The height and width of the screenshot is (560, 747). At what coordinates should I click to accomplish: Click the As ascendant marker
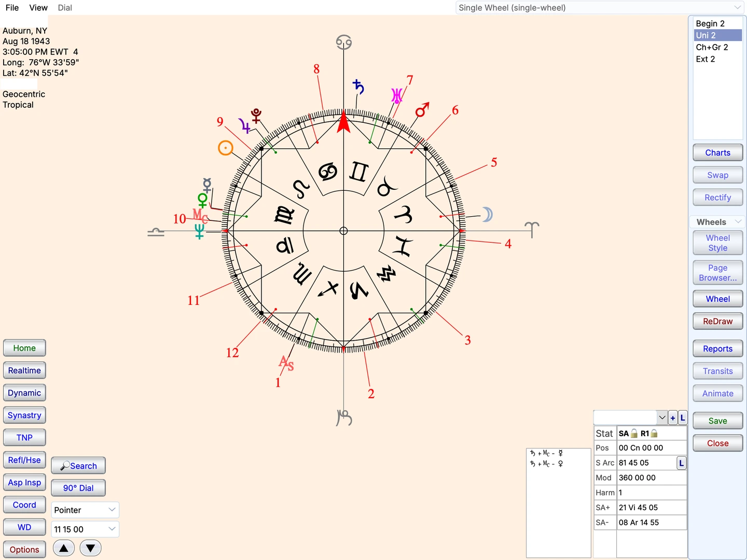coord(286,363)
